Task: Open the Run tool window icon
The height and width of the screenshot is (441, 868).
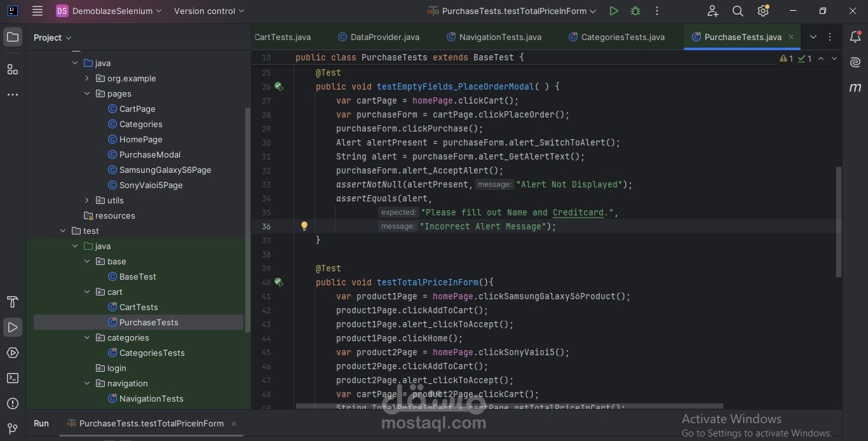Action: (x=13, y=327)
